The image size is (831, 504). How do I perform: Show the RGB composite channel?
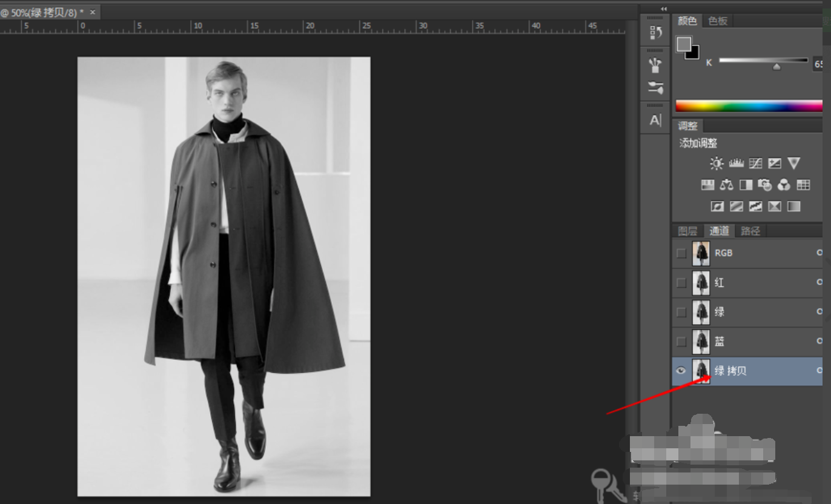coord(681,253)
